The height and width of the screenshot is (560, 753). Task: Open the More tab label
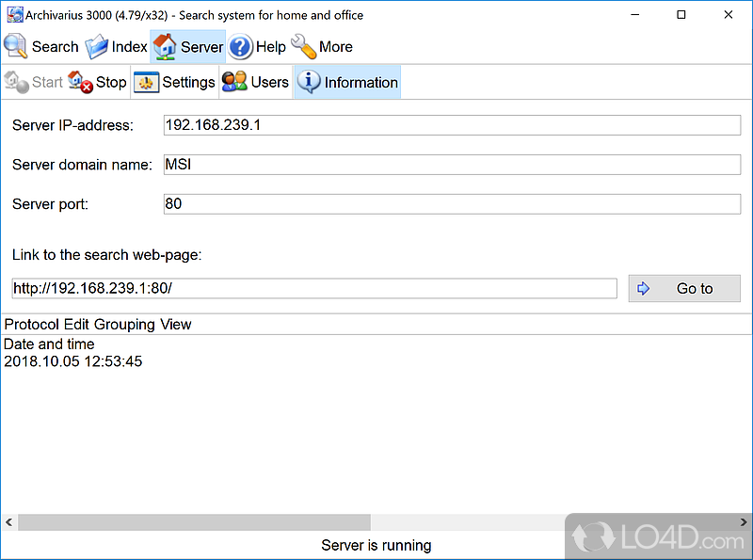tap(336, 46)
